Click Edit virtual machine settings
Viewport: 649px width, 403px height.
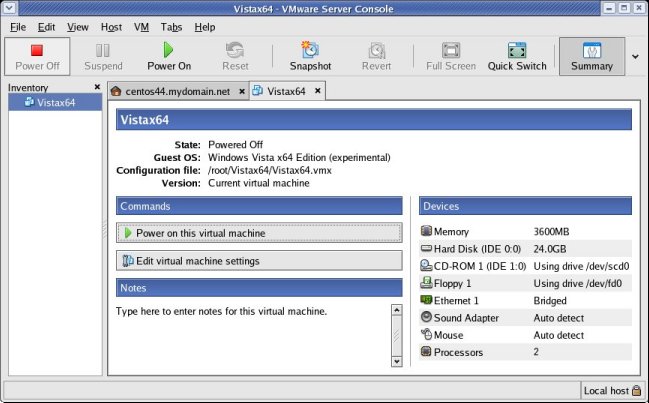pos(259,261)
